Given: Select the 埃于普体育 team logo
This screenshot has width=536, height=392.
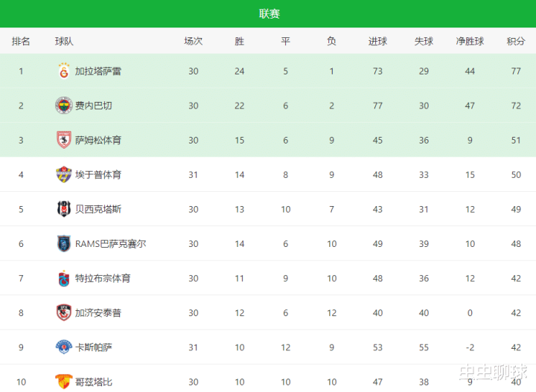Looking at the screenshot, I should pyautogui.click(x=64, y=175).
